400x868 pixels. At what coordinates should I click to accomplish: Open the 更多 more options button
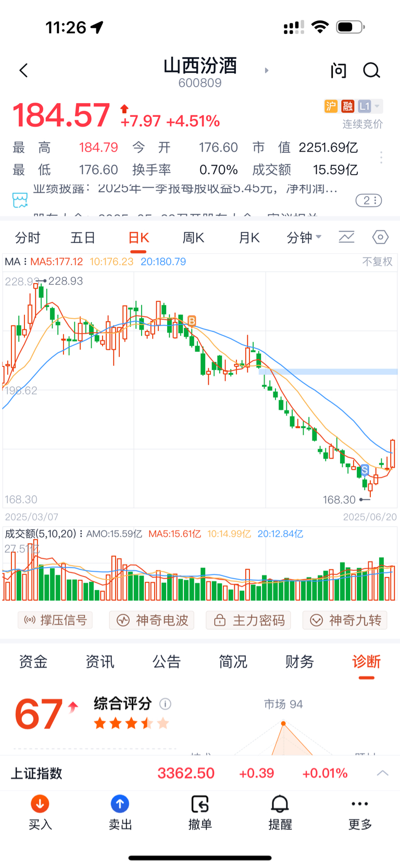(x=360, y=813)
